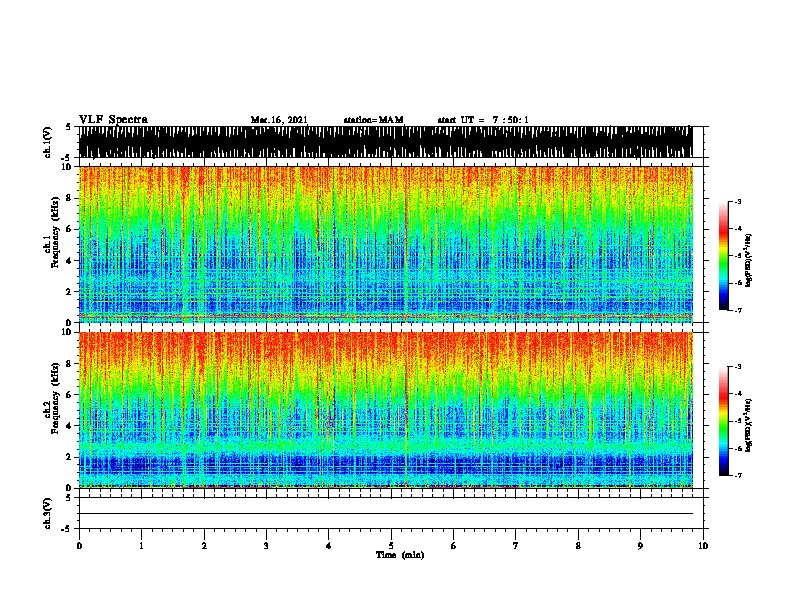792x612 pixels.
Task: Select the "ch.1(V)" axis label
Action: pyautogui.click(x=47, y=142)
